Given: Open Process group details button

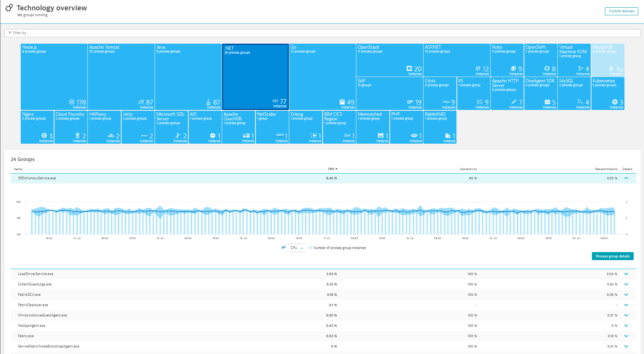Looking at the screenshot, I should click(613, 256).
